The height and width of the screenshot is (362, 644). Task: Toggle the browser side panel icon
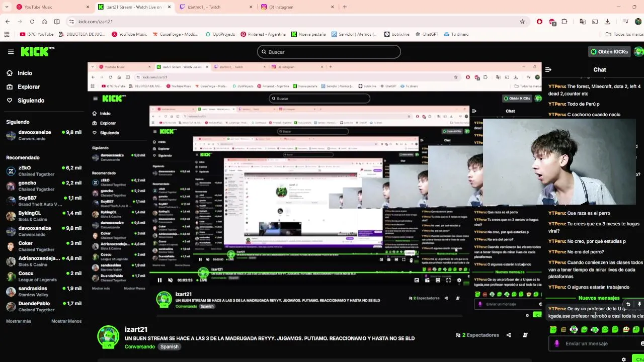pos(57,22)
